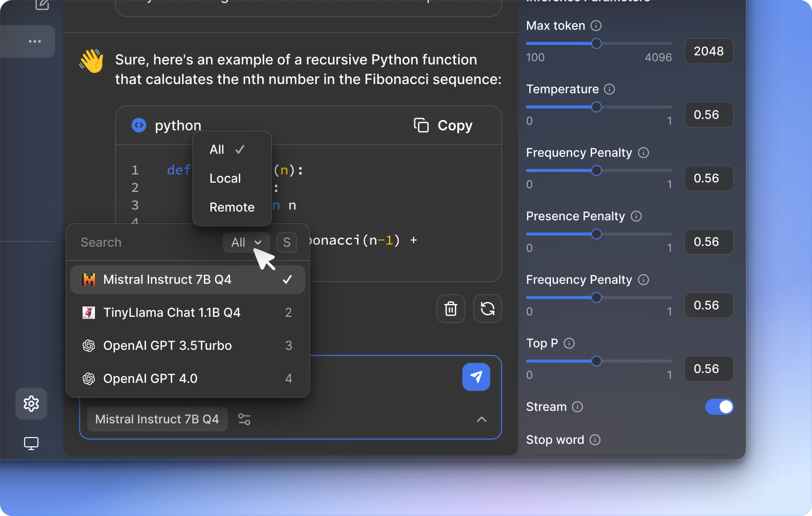This screenshot has width=812, height=516.
Task: Click the monitor icon in sidebar
Action: [x=31, y=443]
